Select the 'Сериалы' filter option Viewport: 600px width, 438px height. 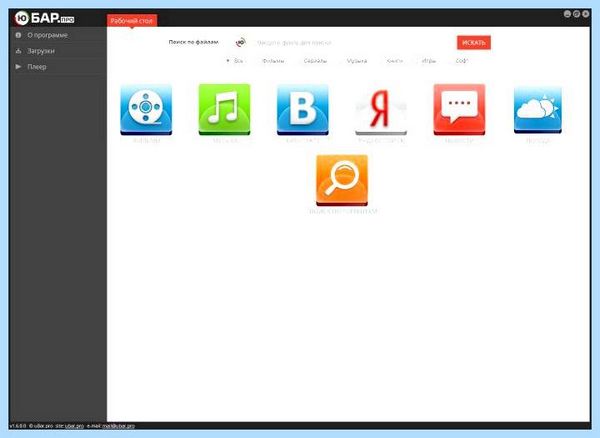pos(315,61)
